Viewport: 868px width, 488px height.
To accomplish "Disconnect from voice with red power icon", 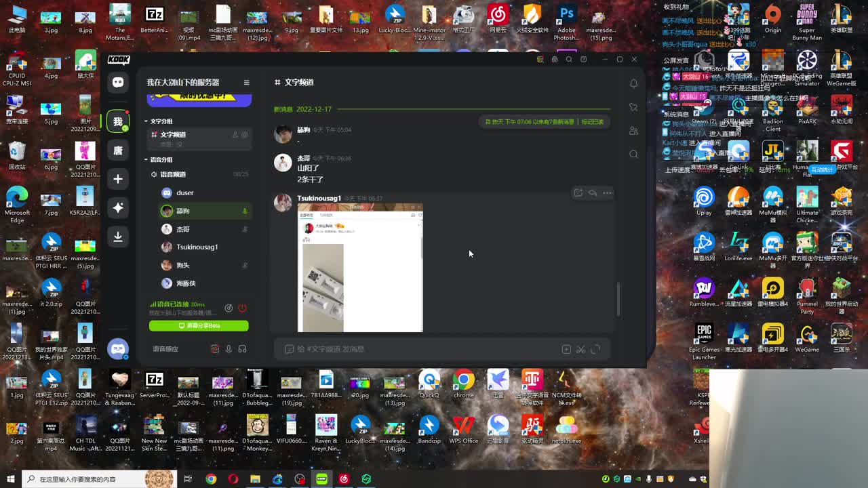I will pyautogui.click(x=242, y=308).
